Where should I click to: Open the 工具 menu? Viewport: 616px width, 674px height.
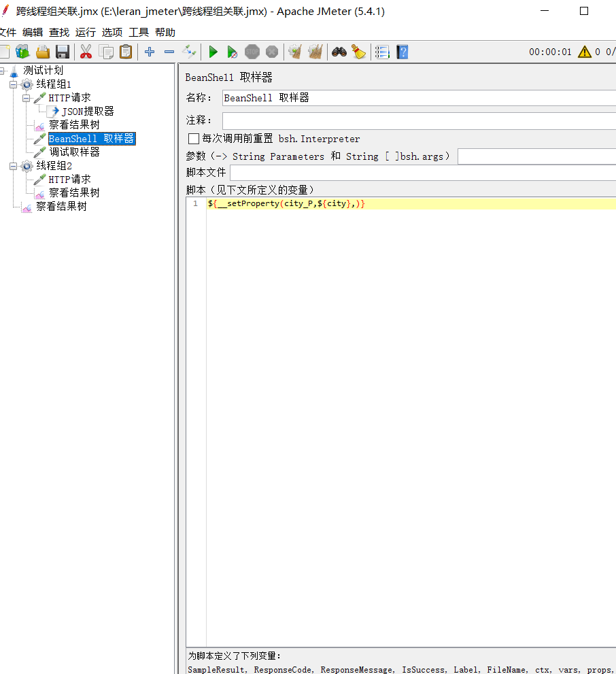[139, 32]
